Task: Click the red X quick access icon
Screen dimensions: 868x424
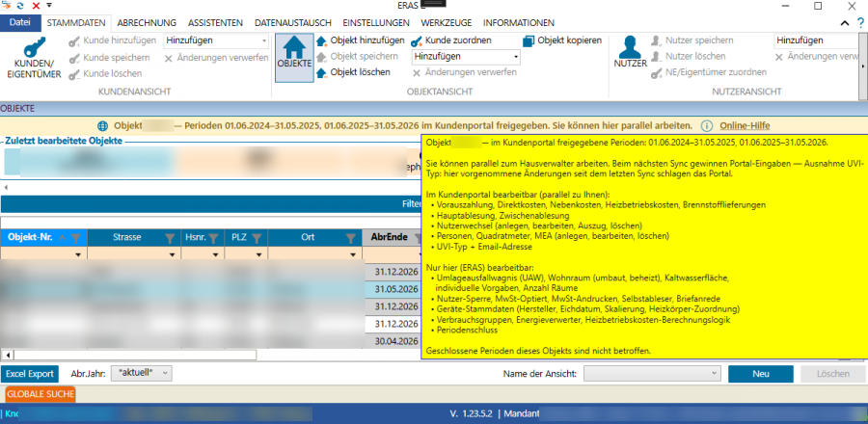Action: [x=36, y=5]
